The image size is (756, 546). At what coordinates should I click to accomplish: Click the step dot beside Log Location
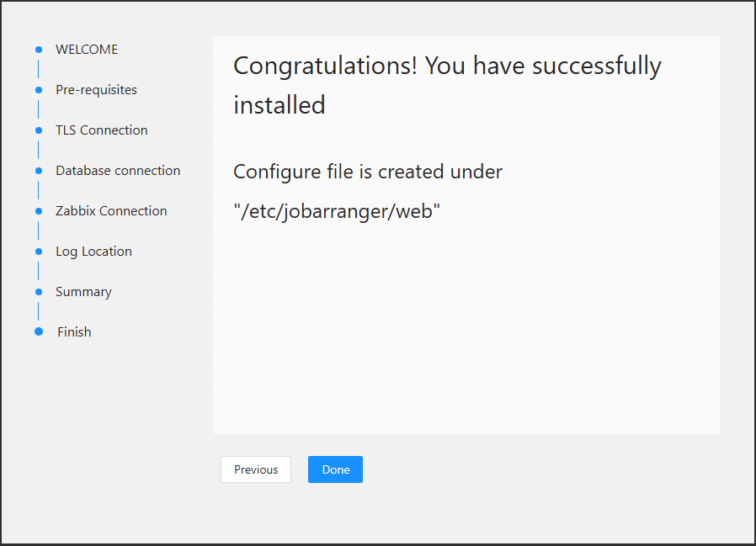pos(39,252)
